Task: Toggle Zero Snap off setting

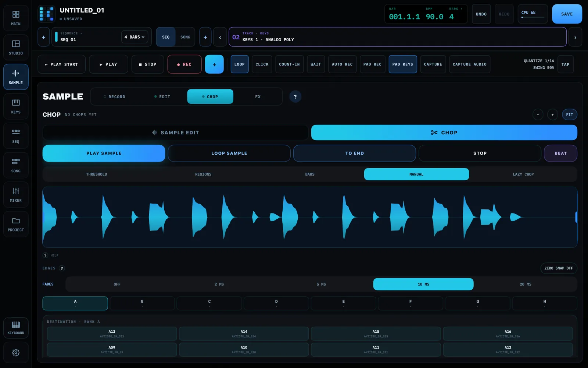Action: click(559, 268)
